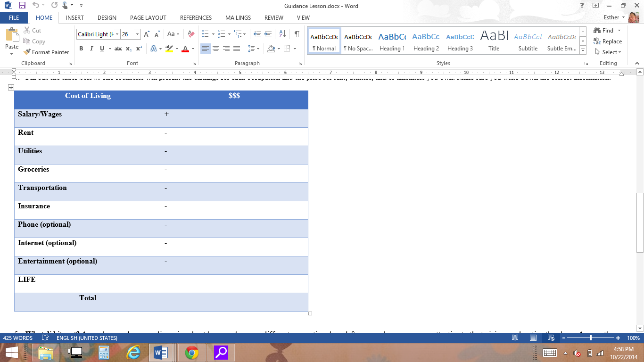The height and width of the screenshot is (362, 644).
Task: Expand the Styles gallery More button
Action: tap(583, 50)
